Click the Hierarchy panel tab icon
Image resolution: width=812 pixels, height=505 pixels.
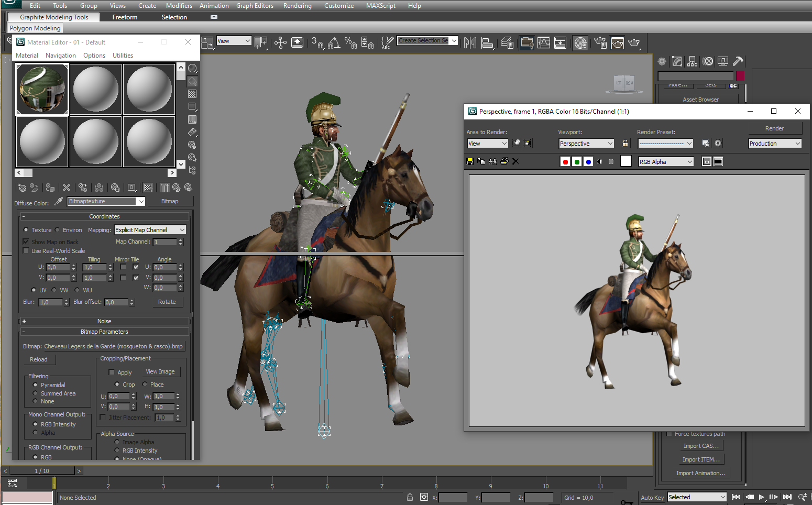(693, 61)
